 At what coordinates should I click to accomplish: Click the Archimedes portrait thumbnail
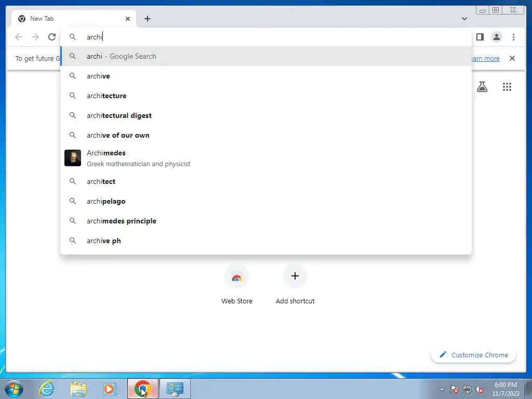[73, 158]
